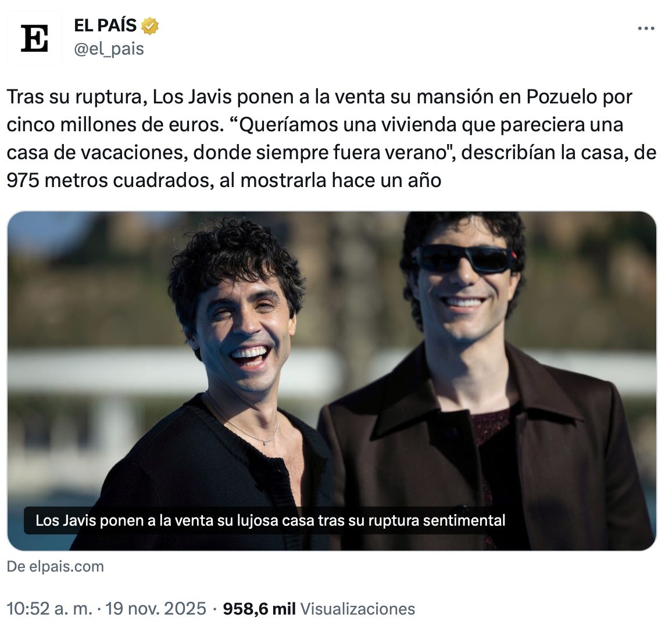Open the article preview card image
Screen dimensions: 672x632
(332, 380)
